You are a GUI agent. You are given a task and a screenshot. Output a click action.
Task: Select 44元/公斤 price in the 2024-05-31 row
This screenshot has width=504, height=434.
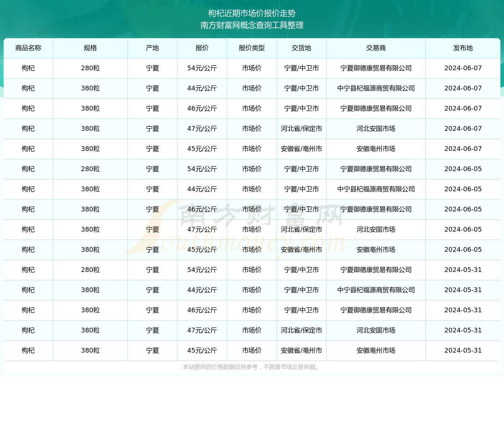point(202,290)
